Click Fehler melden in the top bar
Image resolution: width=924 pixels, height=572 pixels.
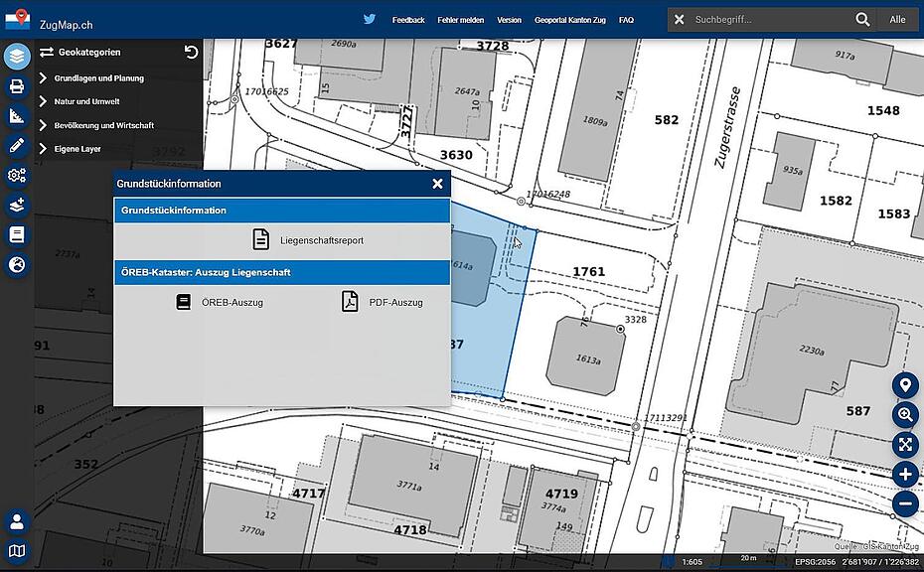pos(461,20)
